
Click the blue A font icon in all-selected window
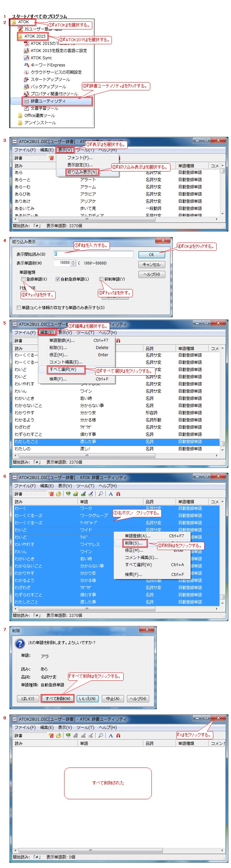(x=111, y=494)
